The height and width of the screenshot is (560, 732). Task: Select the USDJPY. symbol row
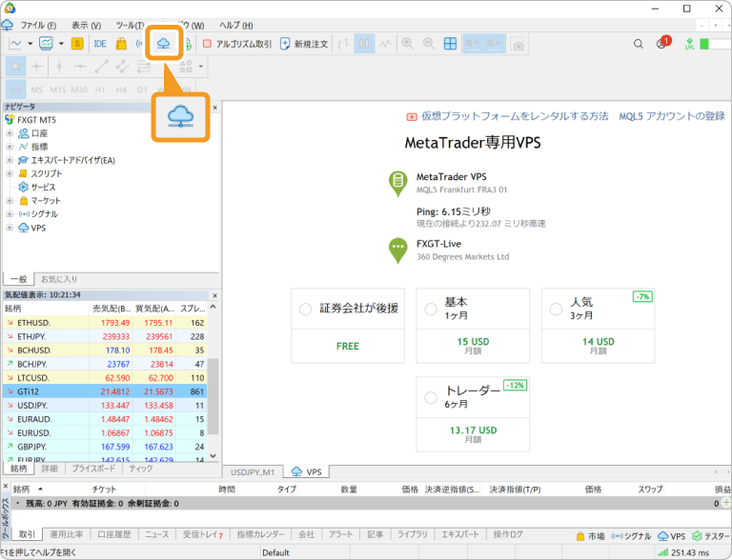tap(105, 405)
